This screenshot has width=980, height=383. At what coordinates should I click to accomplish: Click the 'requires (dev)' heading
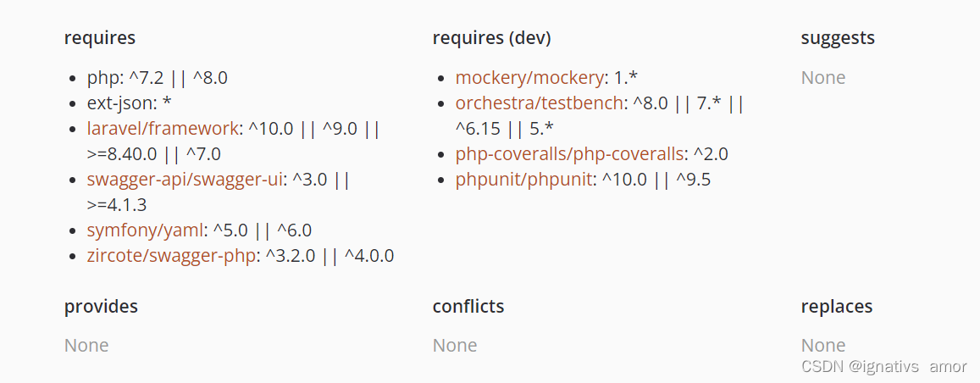click(492, 38)
